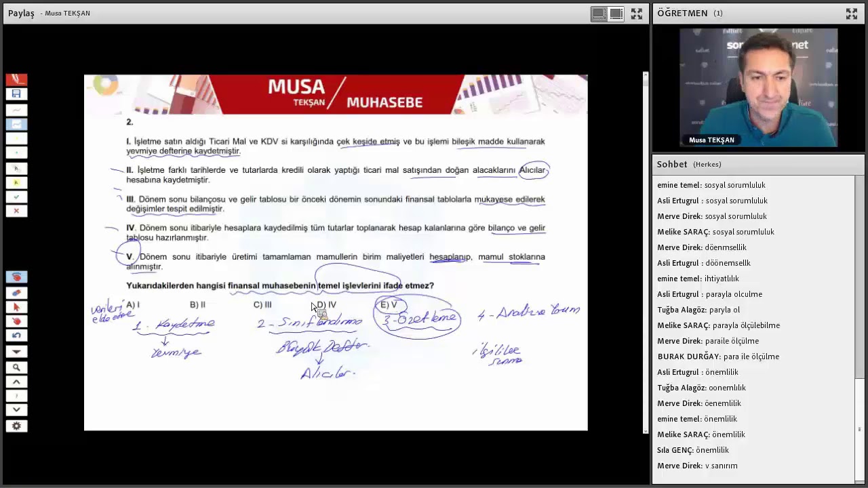Select the red pen drawing tool
This screenshot has height=488, width=868.
click(x=16, y=80)
